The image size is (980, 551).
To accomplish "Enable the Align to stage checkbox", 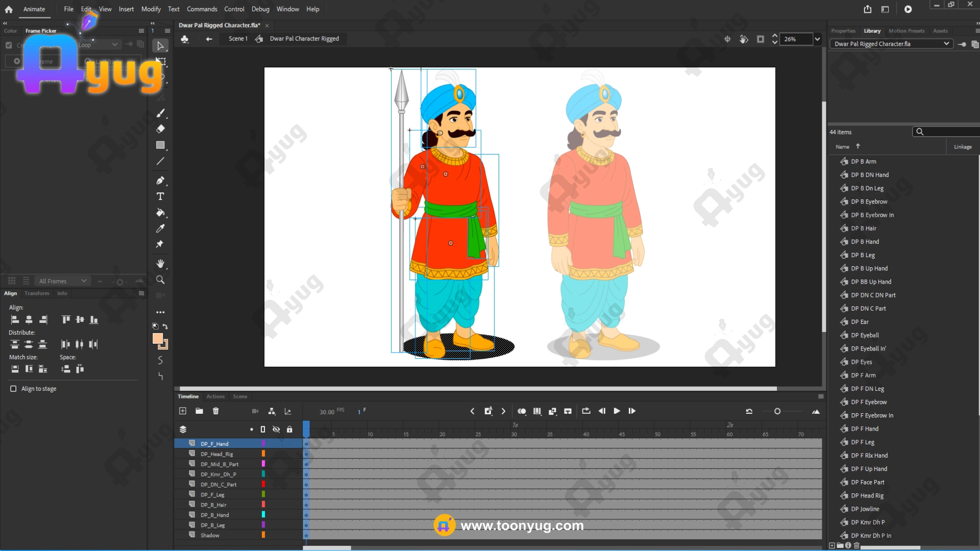I will point(13,389).
